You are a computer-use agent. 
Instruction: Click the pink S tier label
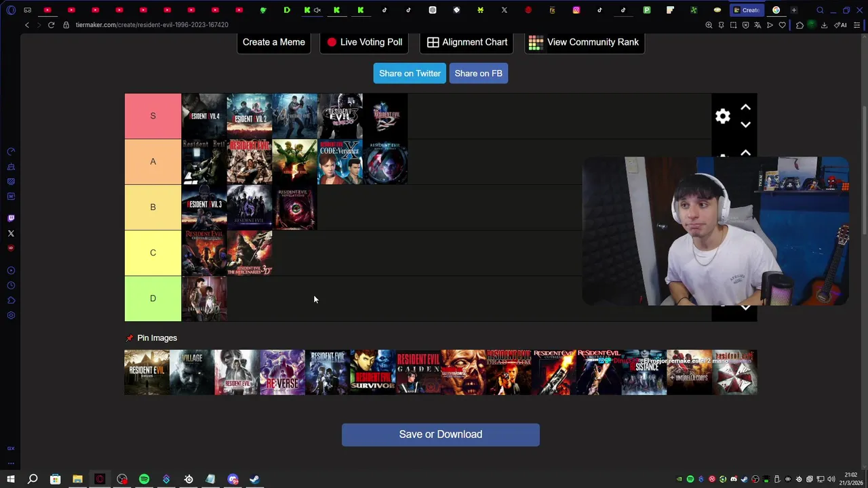tap(153, 116)
